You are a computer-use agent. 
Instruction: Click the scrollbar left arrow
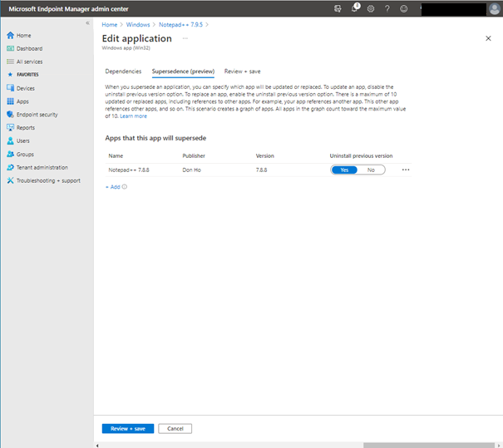coord(97,446)
